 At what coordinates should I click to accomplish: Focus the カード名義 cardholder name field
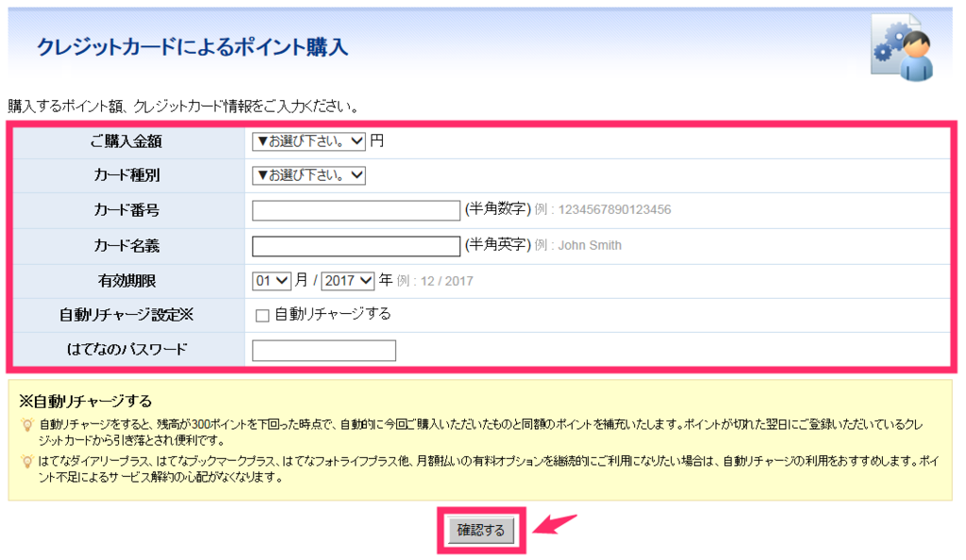(x=356, y=246)
